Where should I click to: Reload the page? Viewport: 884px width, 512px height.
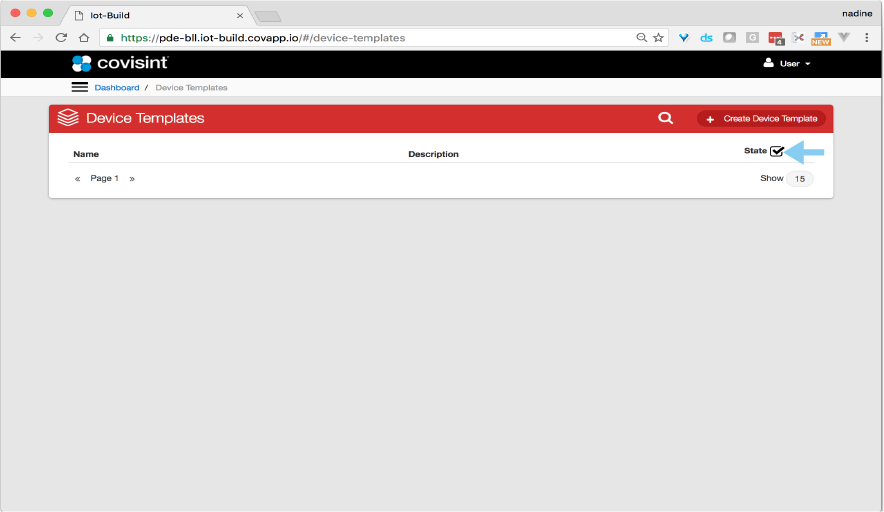61,37
